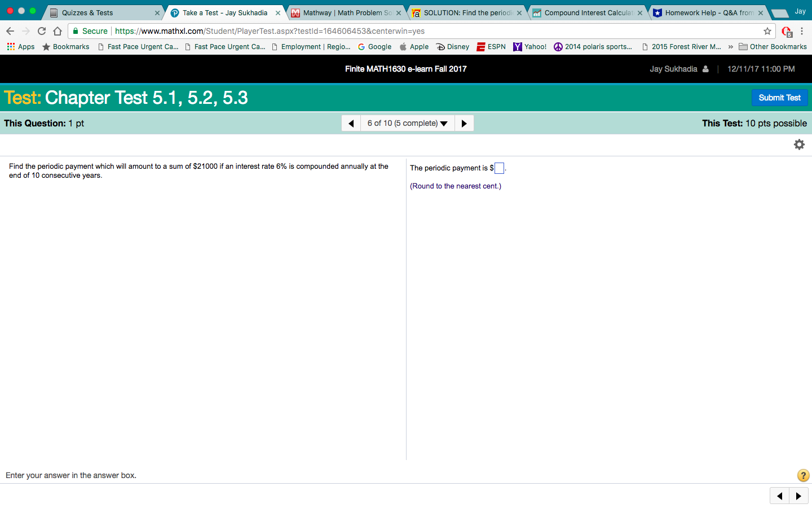Open the Bookmarks folder in bookmarks bar
Viewport: 812px width, 508px height.
click(65, 47)
